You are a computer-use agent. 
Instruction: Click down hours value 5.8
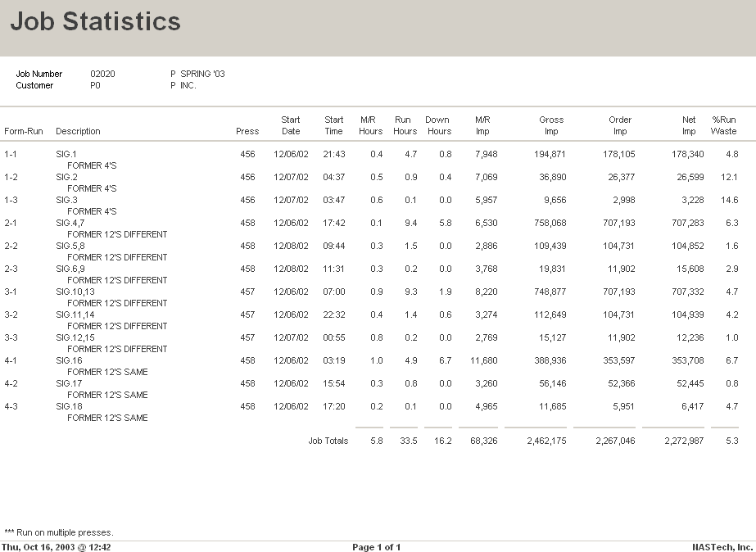pos(446,224)
